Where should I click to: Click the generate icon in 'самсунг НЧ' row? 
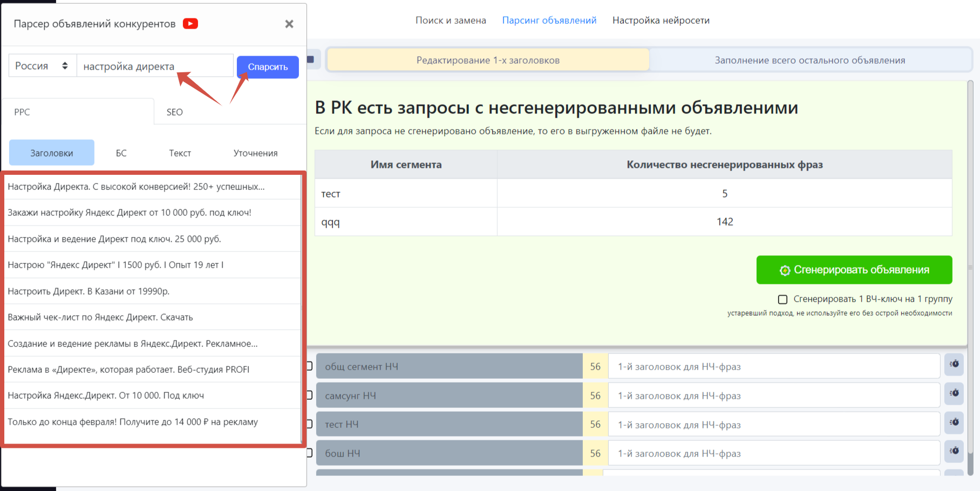click(955, 393)
